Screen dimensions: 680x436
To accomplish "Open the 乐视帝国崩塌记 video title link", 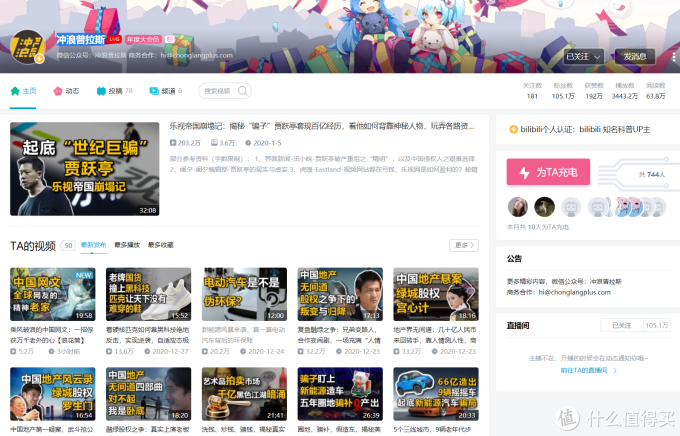I will pyautogui.click(x=322, y=126).
